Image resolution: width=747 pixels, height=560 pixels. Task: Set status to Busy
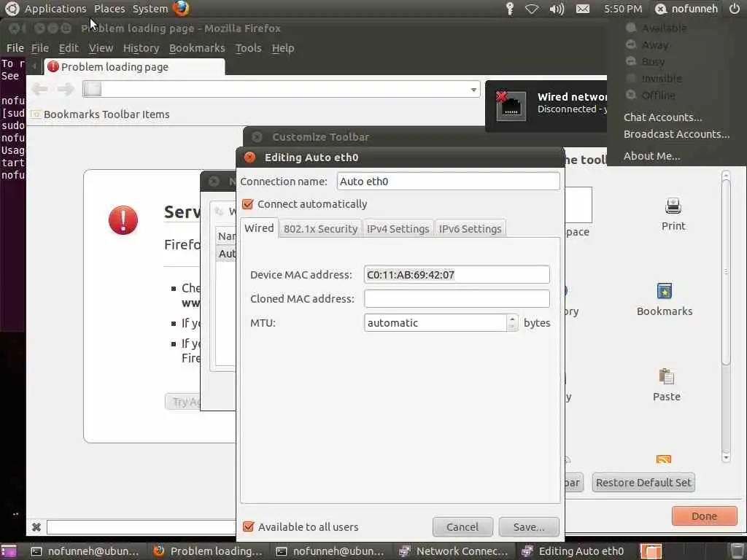pyautogui.click(x=653, y=61)
